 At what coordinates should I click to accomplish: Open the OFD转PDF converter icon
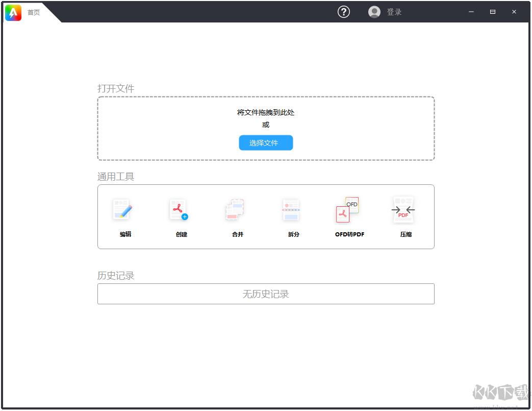coord(347,210)
